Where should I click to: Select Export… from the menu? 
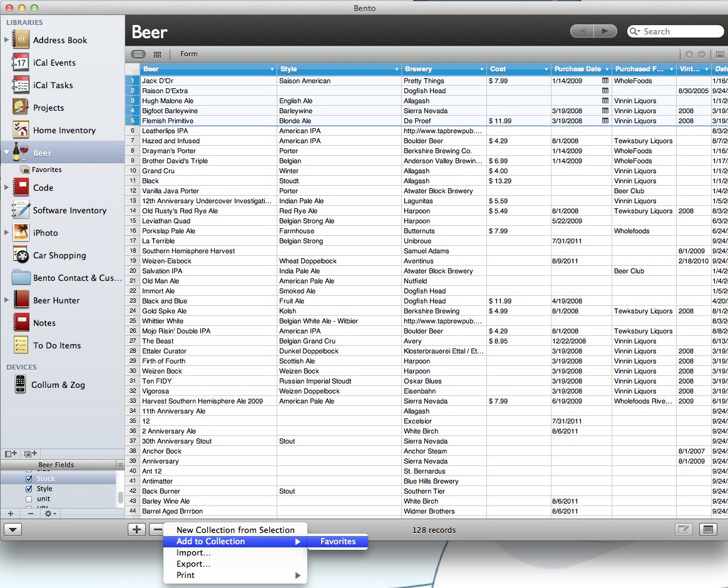point(235,564)
